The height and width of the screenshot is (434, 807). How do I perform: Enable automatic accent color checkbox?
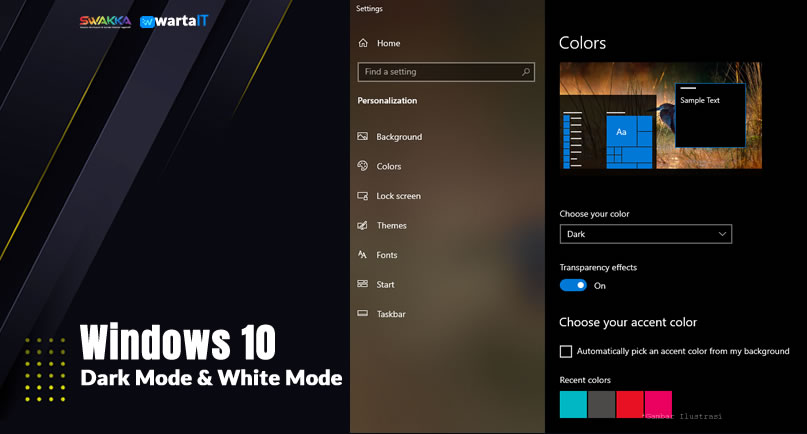(566, 351)
